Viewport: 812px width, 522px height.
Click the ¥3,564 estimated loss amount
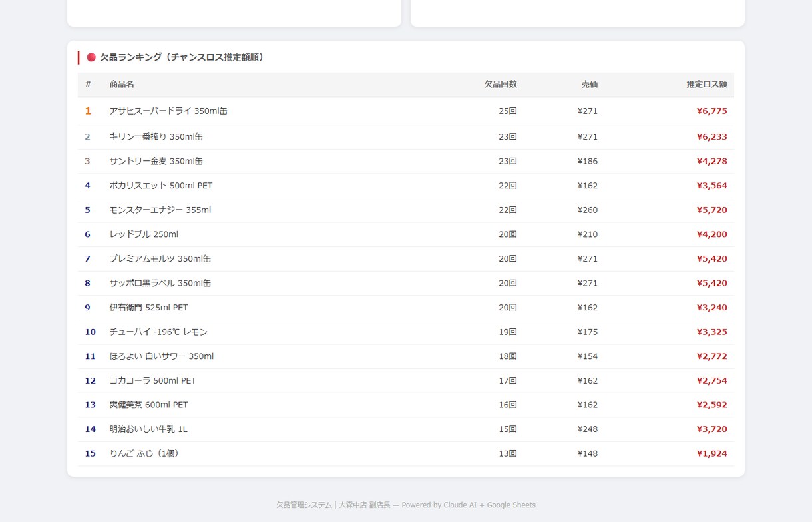[x=712, y=186]
